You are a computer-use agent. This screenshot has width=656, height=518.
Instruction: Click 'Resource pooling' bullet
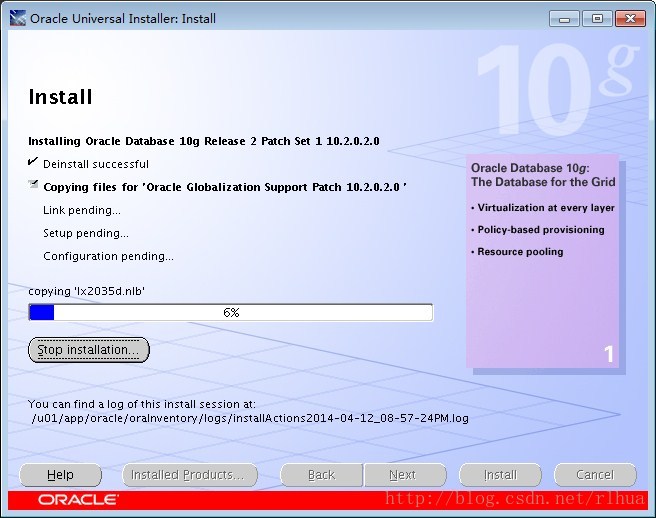[x=517, y=252]
